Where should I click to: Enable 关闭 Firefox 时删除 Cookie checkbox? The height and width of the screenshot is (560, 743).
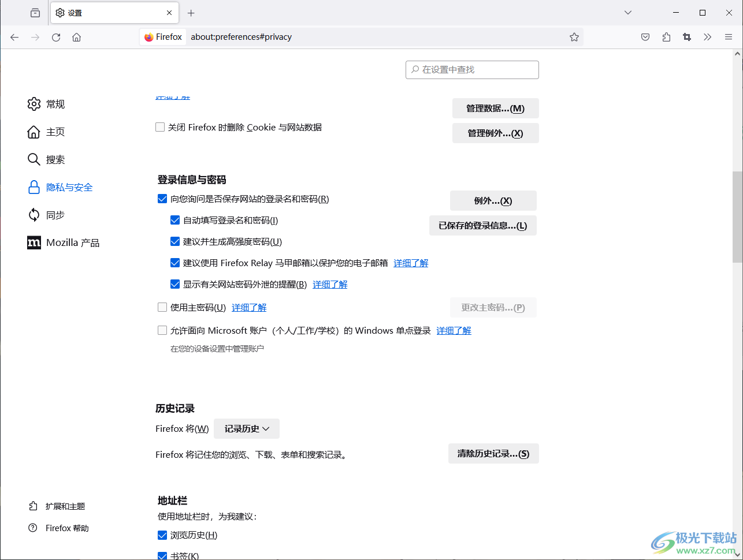point(160,127)
